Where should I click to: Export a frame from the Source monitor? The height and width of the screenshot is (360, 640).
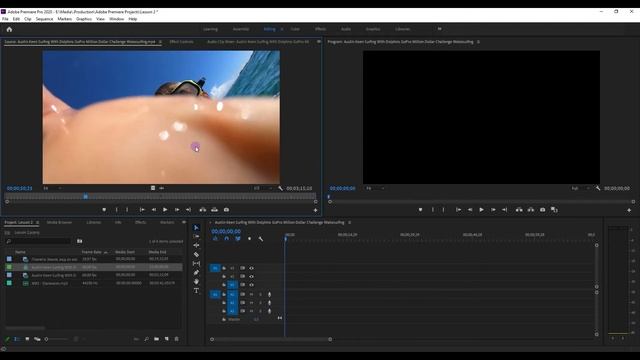click(x=226, y=210)
